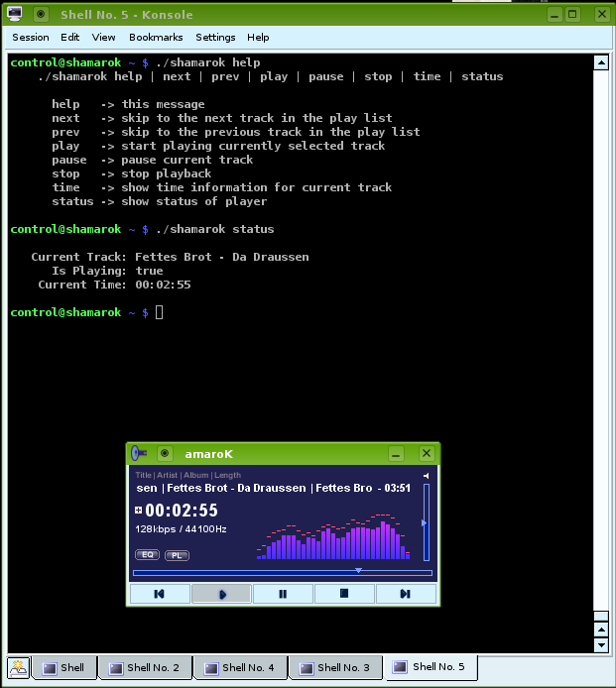Toggle the EQ equalizer button
Image resolution: width=616 pixels, height=688 pixels.
[x=148, y=554]
